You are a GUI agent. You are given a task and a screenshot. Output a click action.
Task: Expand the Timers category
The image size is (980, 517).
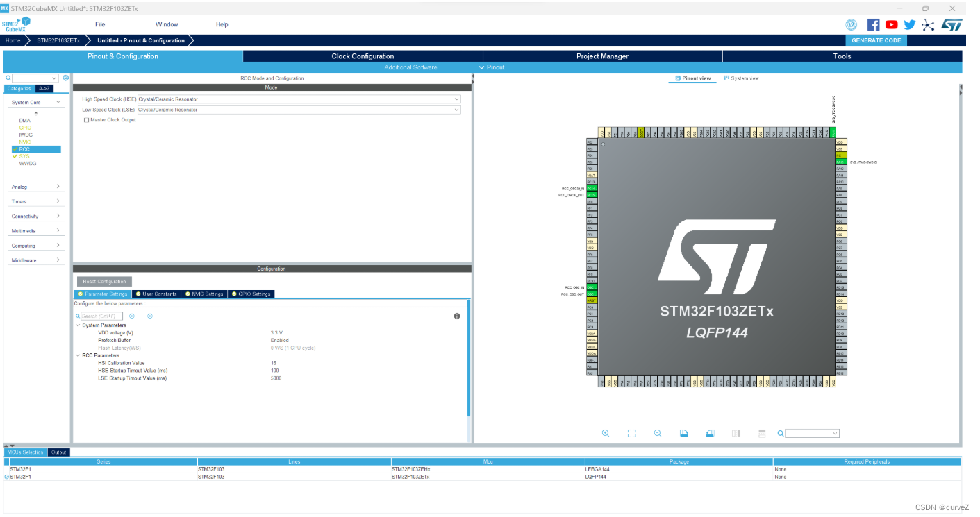point(36,201)
